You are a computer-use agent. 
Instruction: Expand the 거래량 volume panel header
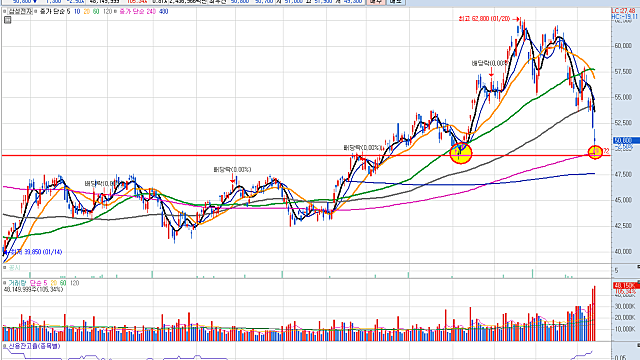click(5, 283)
